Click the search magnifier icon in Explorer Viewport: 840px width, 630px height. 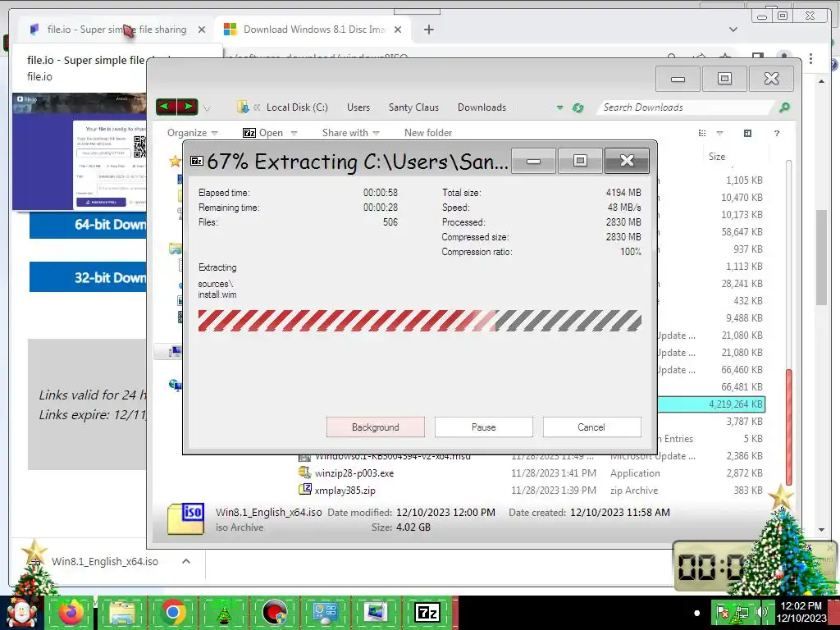(784, 107)
